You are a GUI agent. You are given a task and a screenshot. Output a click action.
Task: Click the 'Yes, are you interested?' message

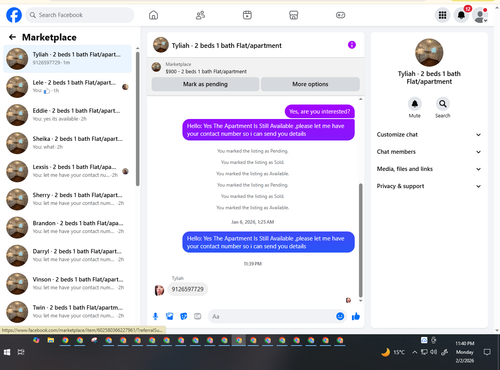(x=320, y=111)
